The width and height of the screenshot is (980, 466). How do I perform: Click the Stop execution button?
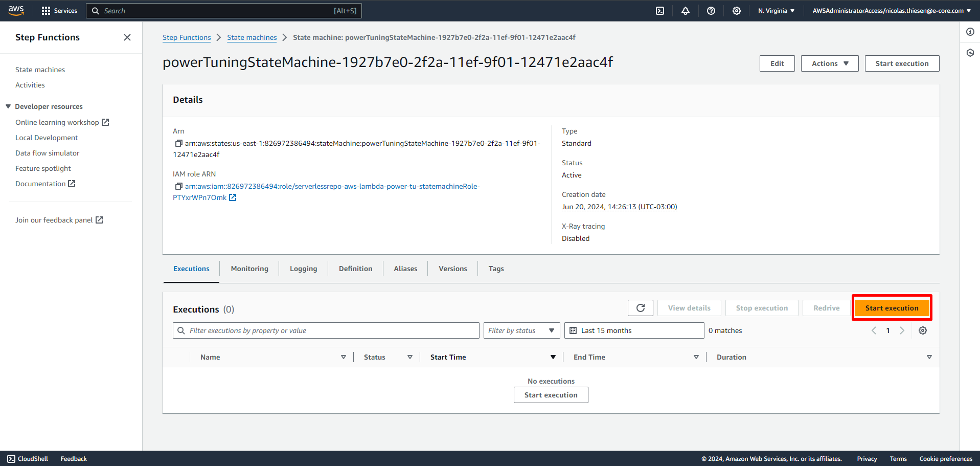tap(762, 308)
